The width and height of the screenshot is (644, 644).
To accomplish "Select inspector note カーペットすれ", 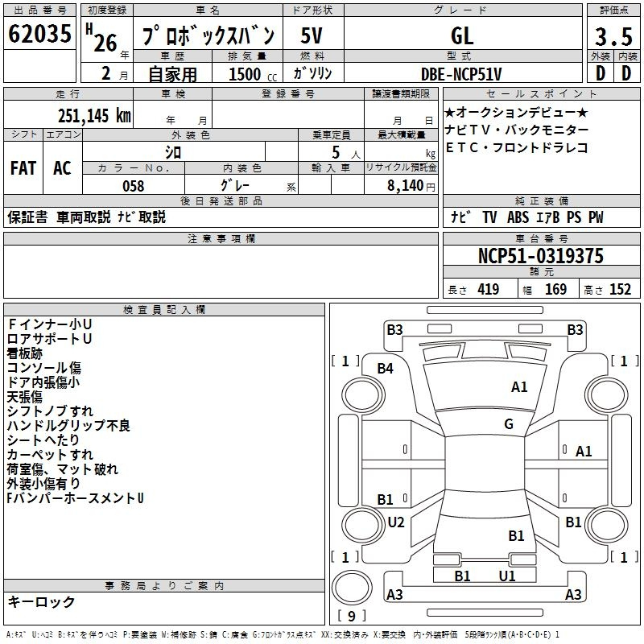I will pos(50,455).
